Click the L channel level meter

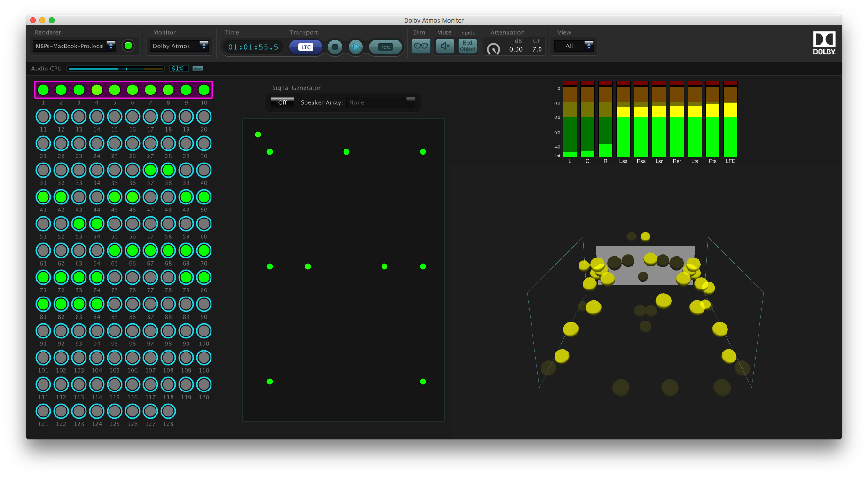[570, 119]
